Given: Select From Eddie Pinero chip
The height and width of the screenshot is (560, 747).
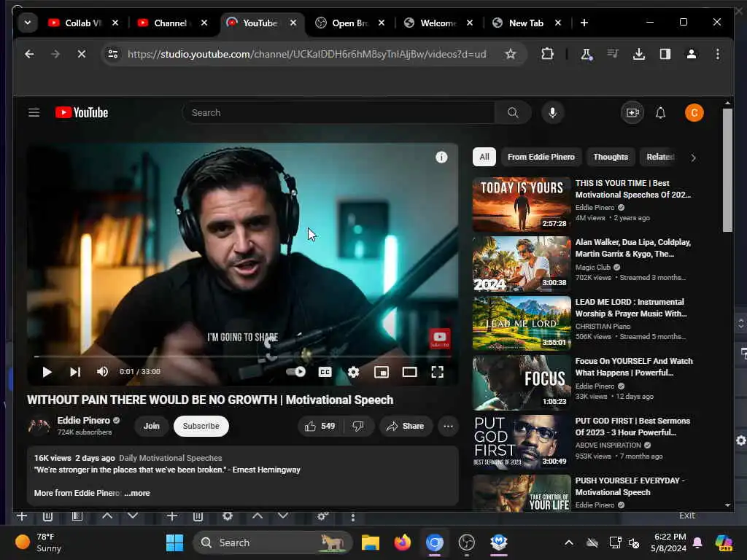Looking at the screenshot, I should [x=541, y=157].
